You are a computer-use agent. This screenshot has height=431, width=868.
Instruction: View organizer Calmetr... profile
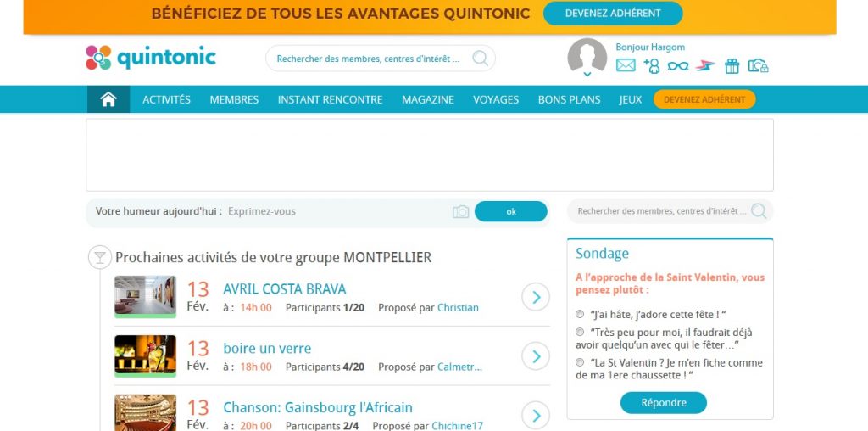[x=459, y=367]
